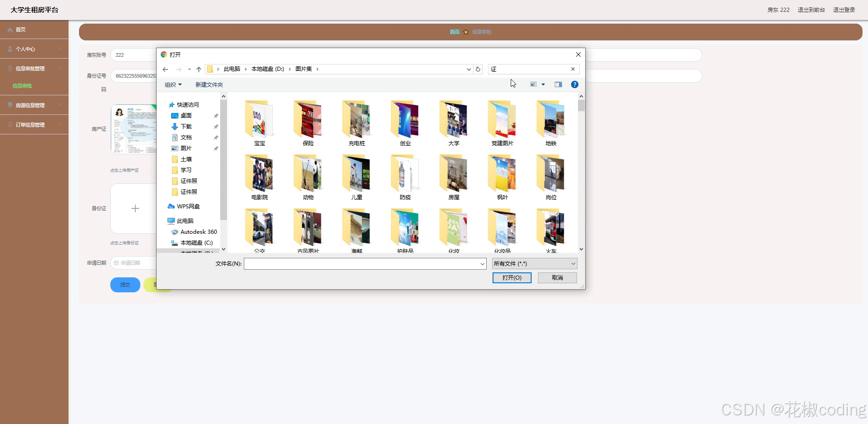Submit the form with 提交 button

point(125,285)
